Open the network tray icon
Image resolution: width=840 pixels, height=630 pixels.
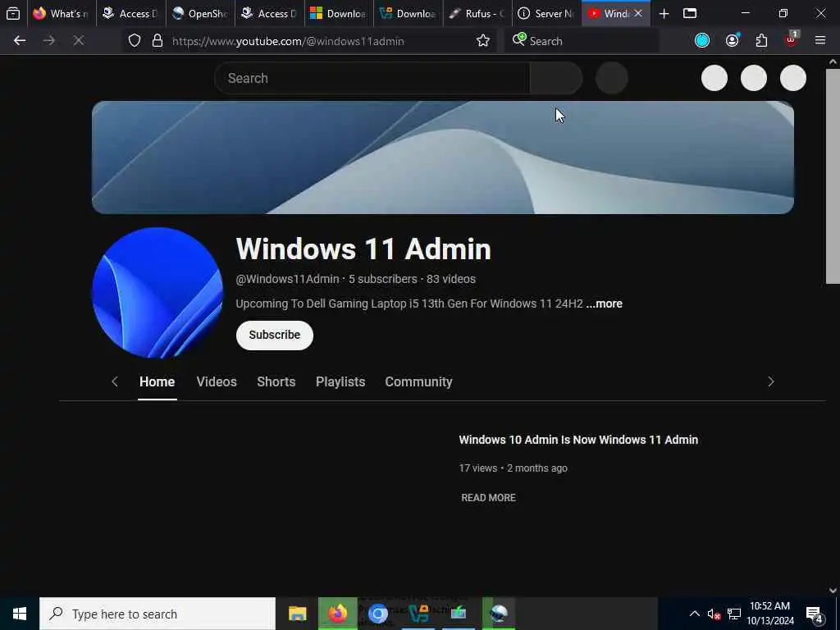tap(734, 614)
